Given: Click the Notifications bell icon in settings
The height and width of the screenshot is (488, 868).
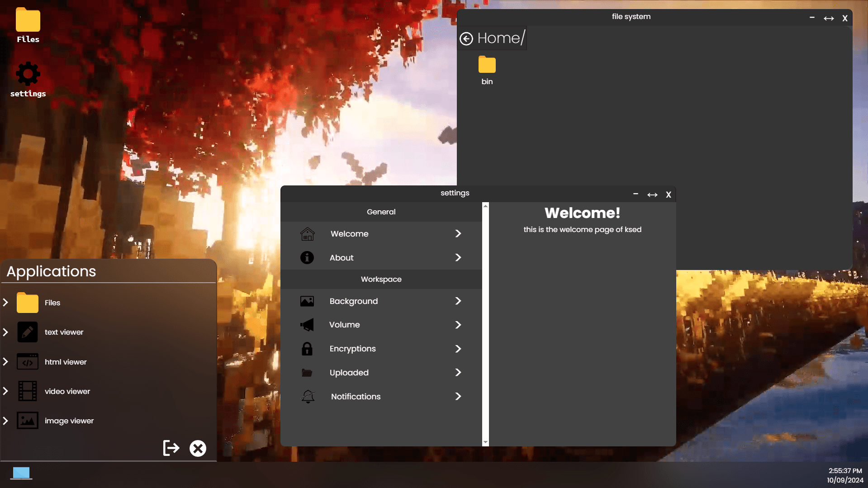Looking at the screenshot, I should point(308,397).
